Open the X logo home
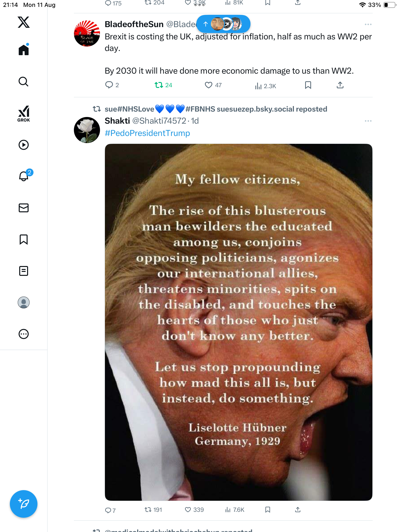This screenshot has width=399, height=532. 24,22
